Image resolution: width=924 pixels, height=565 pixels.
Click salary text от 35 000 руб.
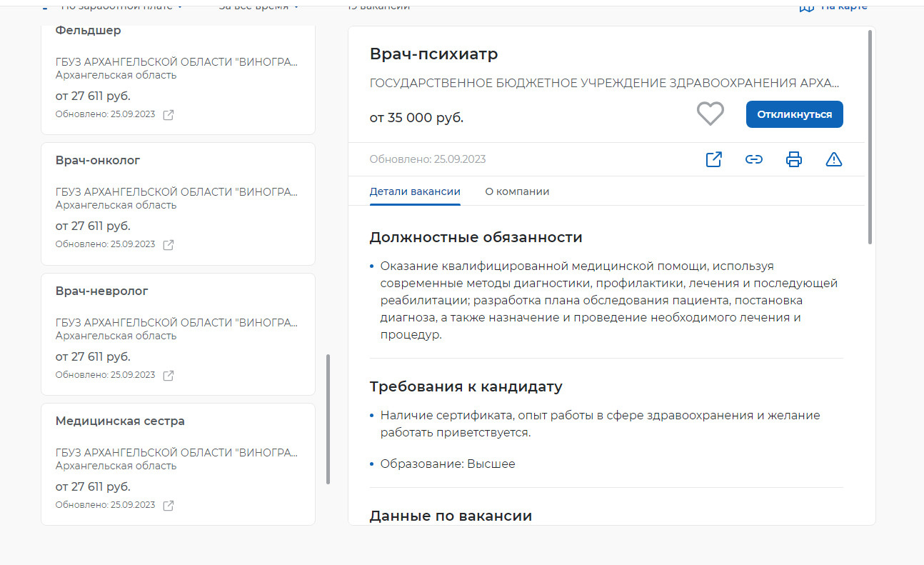[x=416, y=118]
